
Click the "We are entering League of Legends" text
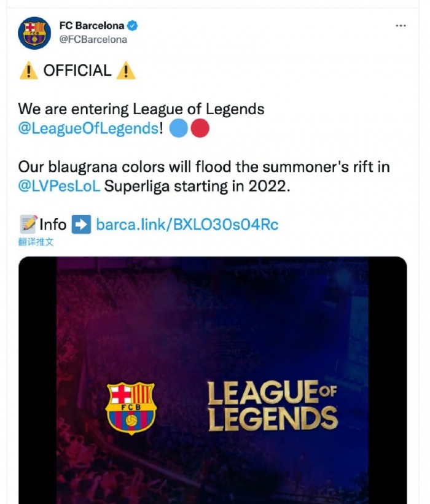pos(141,109)
